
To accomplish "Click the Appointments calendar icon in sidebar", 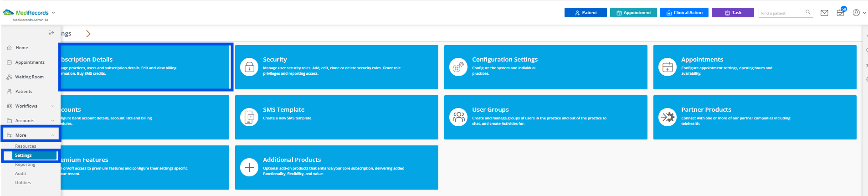I will 9,62.
